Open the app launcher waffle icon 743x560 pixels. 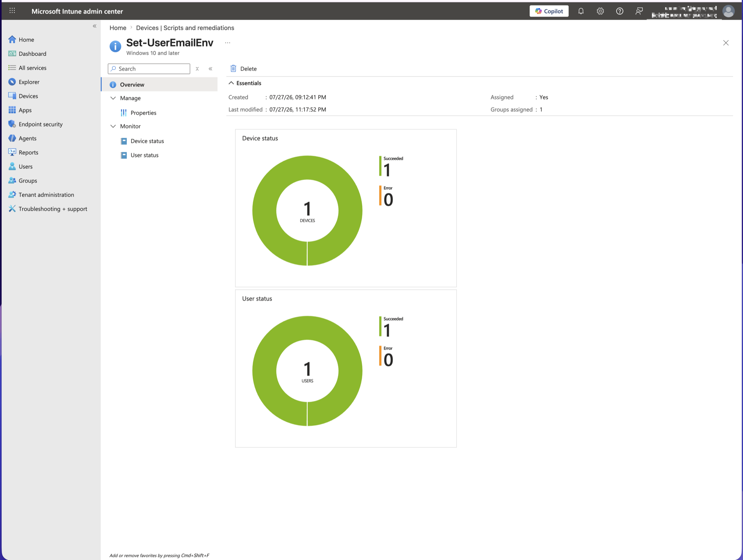point(12,11)
